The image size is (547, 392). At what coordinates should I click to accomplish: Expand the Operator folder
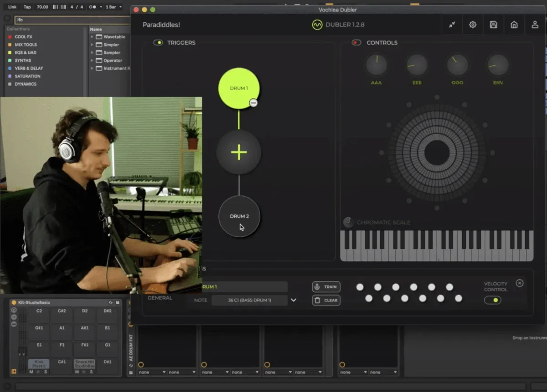click(x=92, y=60)
